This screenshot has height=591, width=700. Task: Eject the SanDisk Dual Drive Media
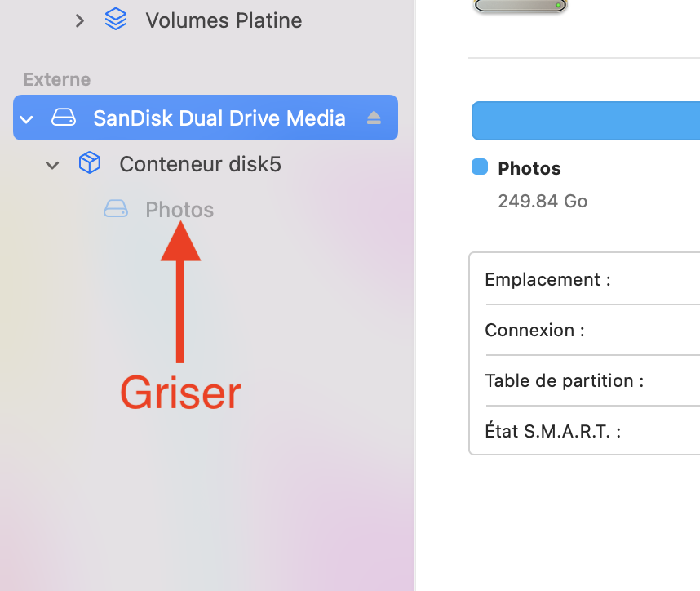[x=374, y=118]
